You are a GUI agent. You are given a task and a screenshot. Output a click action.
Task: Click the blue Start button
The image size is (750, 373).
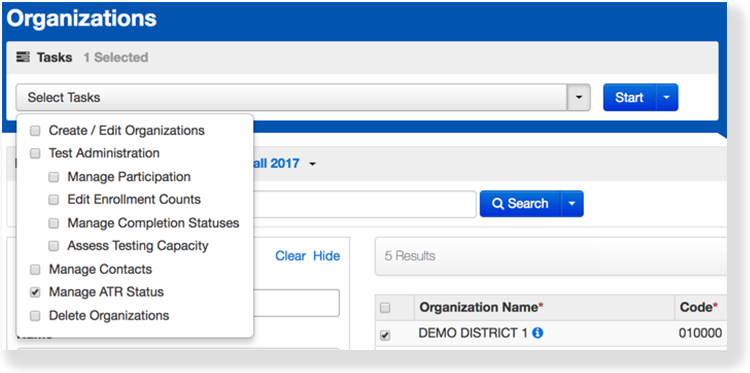tap(629, 98)
